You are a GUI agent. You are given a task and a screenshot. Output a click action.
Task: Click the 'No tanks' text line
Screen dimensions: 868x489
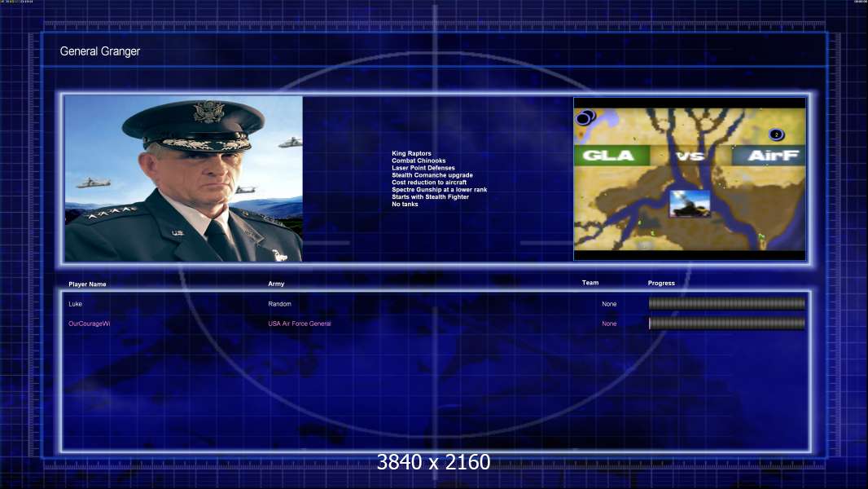(406, 204)
